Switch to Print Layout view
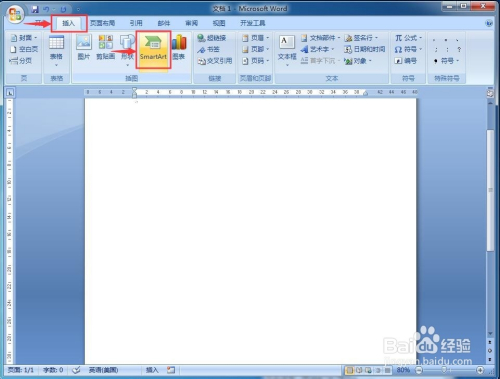Image resolution: width=500 pixels, height=379 pixels. (350, 370)
